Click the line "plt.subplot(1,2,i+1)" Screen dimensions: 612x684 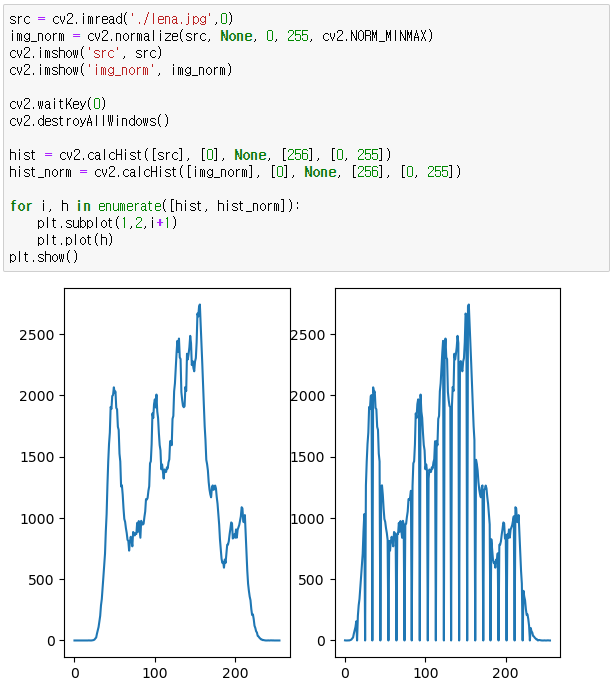pyautogui.click(x=107, y=223)
